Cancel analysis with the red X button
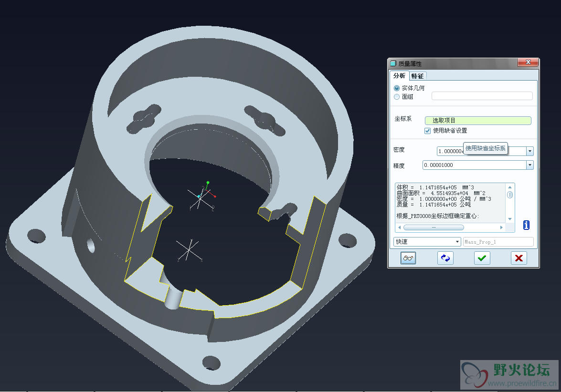 519,258
